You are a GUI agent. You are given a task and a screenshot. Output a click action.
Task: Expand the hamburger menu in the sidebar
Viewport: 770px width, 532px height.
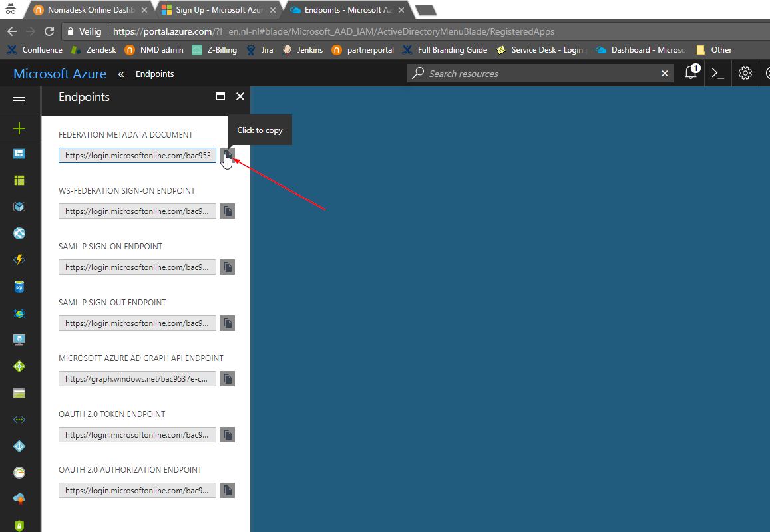pos(19,100)
